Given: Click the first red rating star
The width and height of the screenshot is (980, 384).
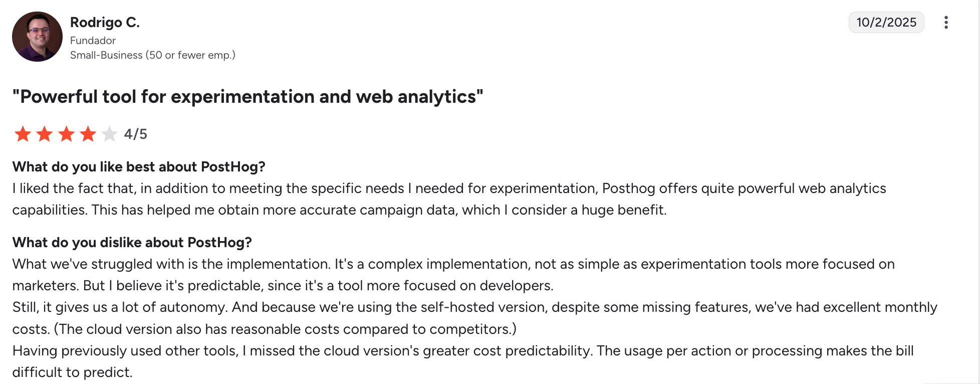Looking at the screenshot, I should click(23, 134).
